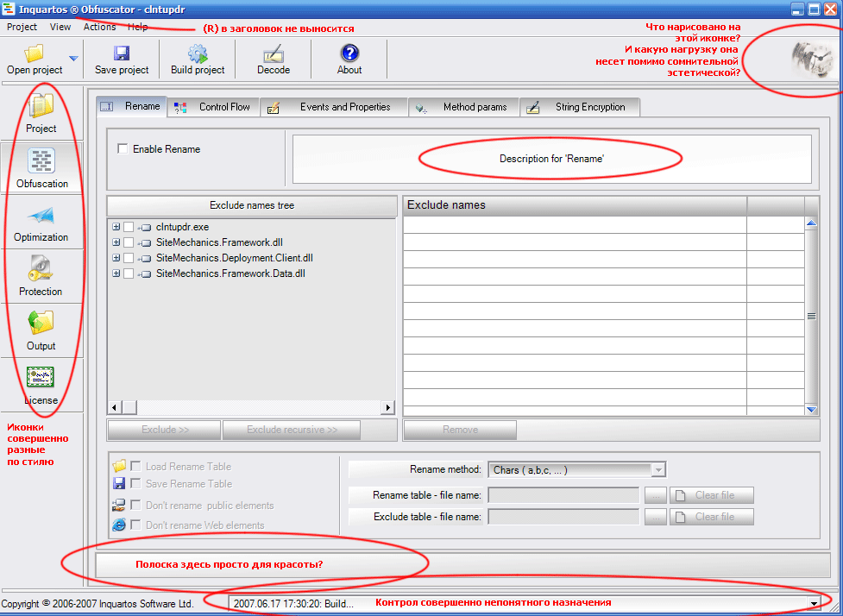Open the Decode tool

click(x=274, y=53)
